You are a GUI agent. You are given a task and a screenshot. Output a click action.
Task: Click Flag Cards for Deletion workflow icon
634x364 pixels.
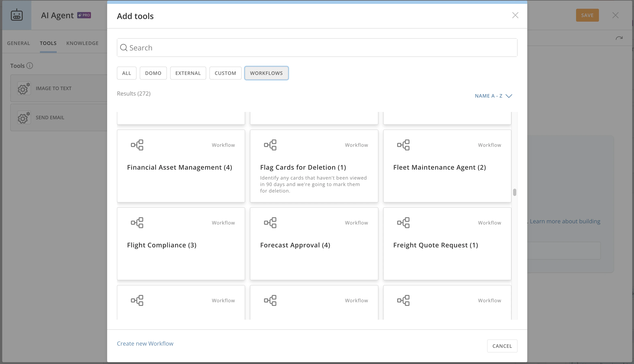[270, 145]
